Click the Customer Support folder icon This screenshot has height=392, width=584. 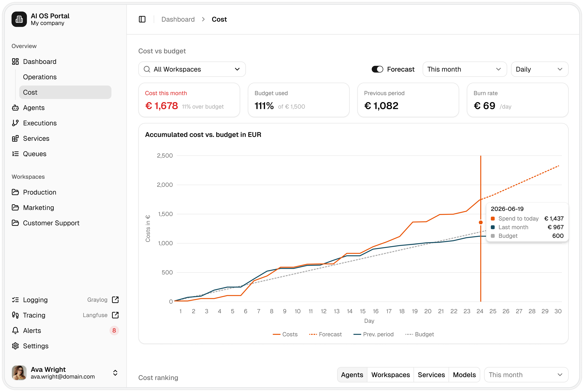click(15, 223)
